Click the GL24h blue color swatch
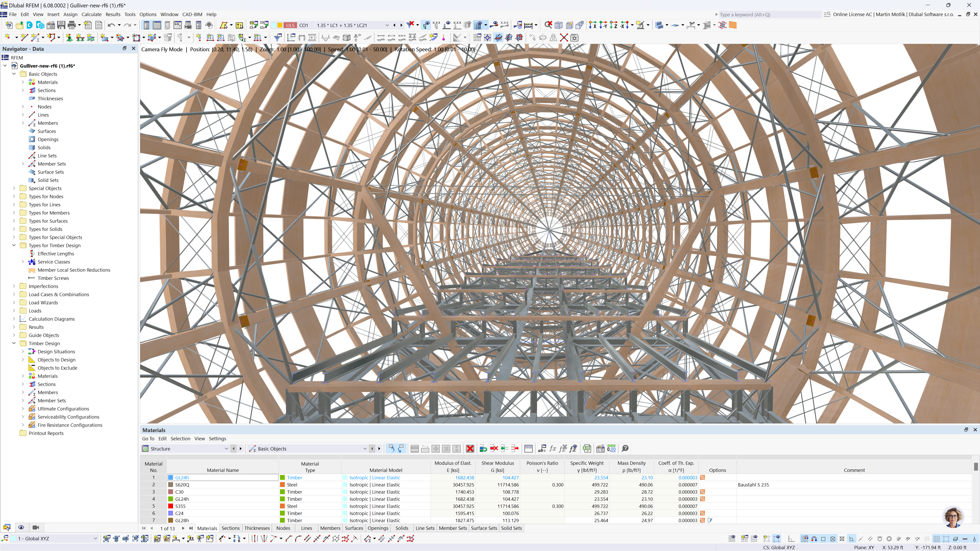Screen dimensions: 980x551 point(171,478)
